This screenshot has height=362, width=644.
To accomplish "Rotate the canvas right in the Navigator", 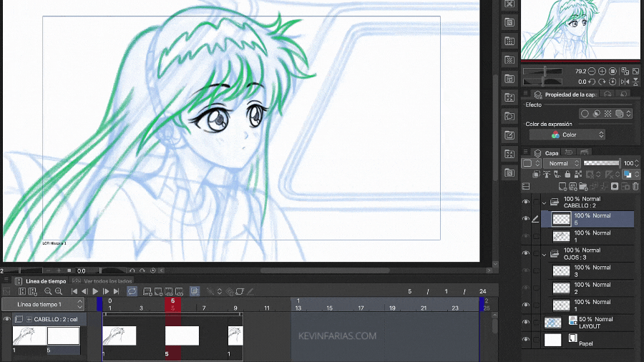I will [x=602, y=82].
